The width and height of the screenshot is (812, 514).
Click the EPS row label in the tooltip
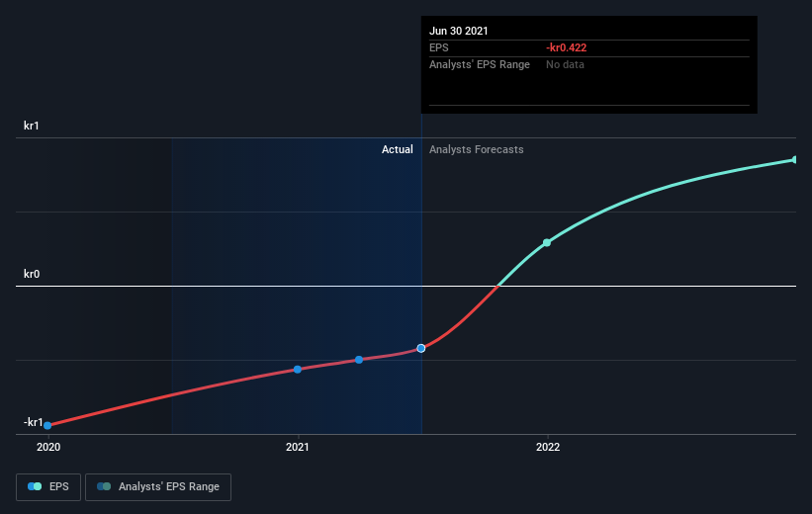(x=438, y=47)
